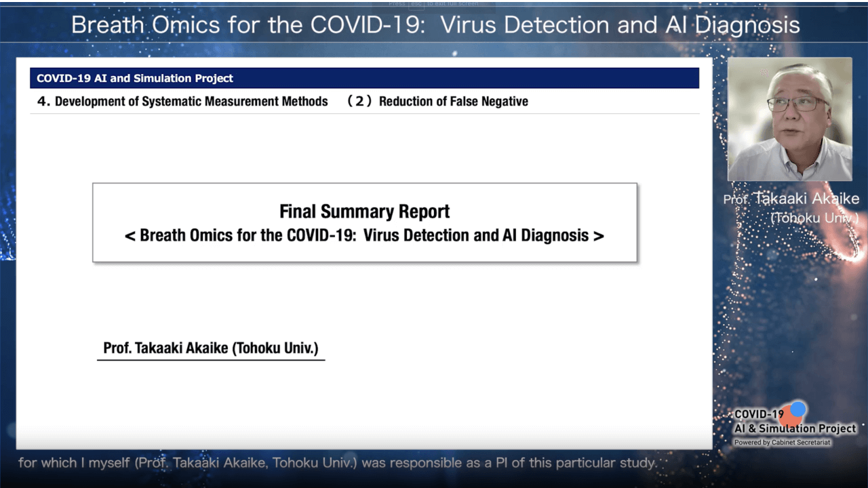Click the esc key badge at top
868x488 pixels.
pyautogui.click(x=416, y=4)
